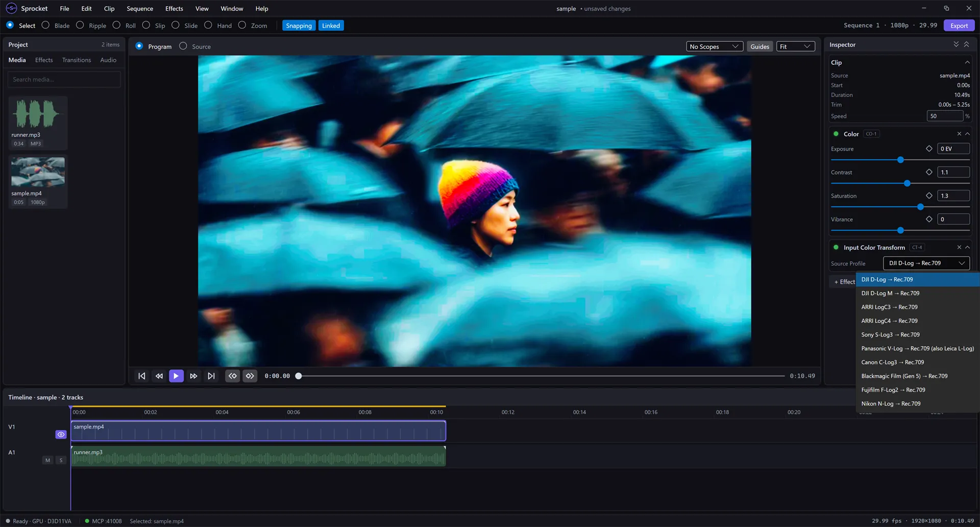Switch to the Transitions tab
This screenshot has width=980, height=527.
point(77,60)
